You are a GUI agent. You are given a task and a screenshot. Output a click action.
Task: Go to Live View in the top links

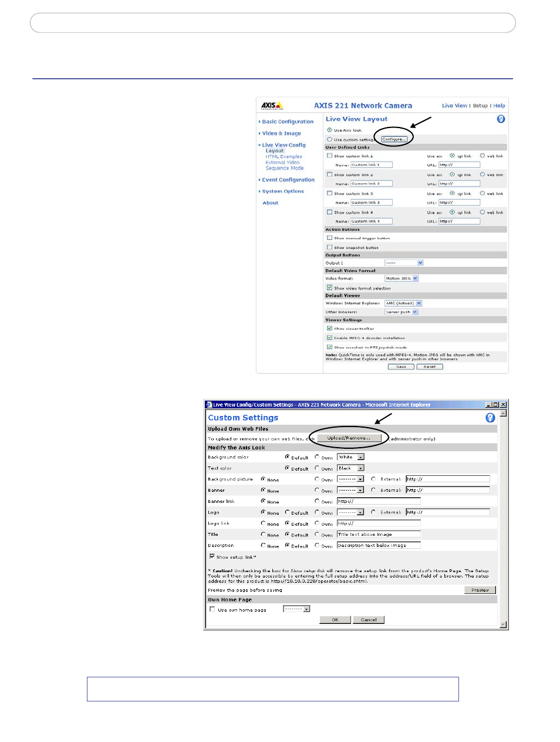(x=454, y=106)
